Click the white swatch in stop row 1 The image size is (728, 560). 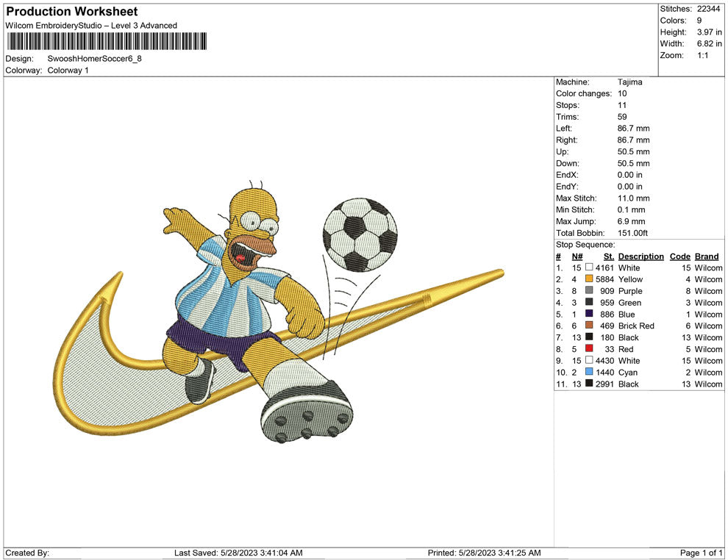(589, 268)
